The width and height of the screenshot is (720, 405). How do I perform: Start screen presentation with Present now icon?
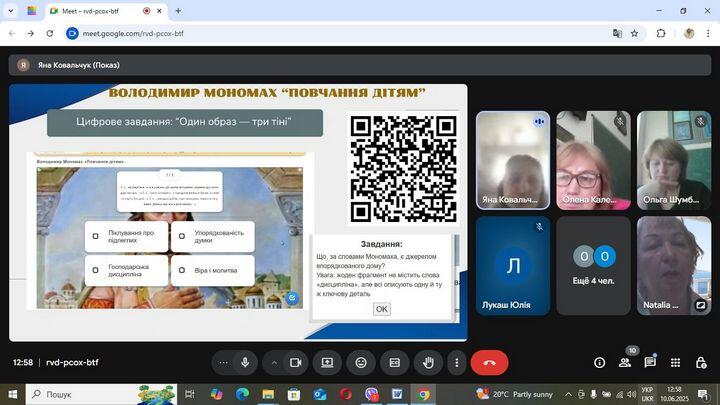pos(327,363)
